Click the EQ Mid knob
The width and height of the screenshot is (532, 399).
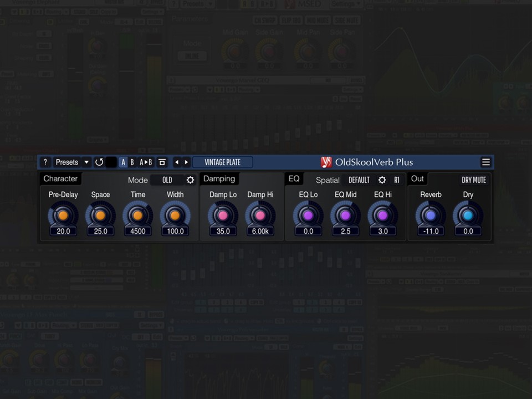tap(345, 215)
